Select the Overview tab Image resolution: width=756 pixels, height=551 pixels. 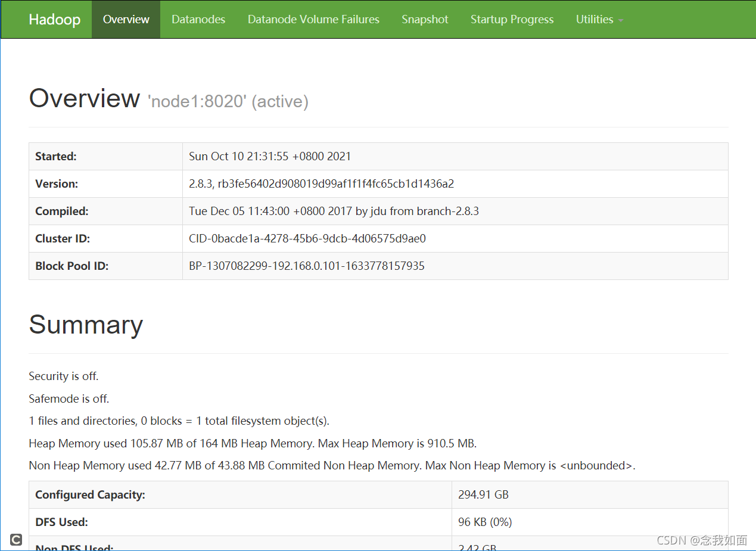click(126, 20)
